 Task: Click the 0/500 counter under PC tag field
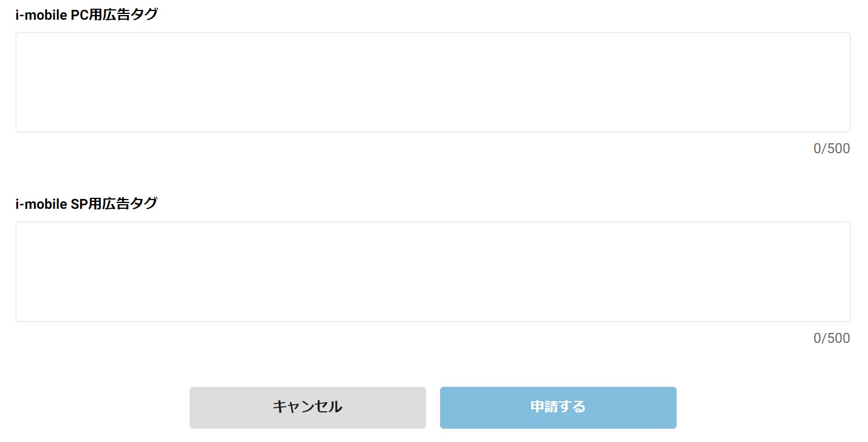831,149
